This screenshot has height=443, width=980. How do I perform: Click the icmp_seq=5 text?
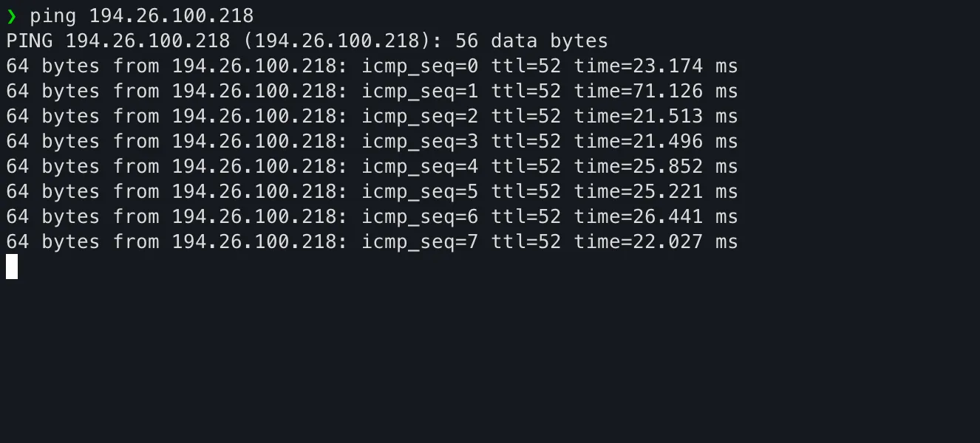(420, 192)
